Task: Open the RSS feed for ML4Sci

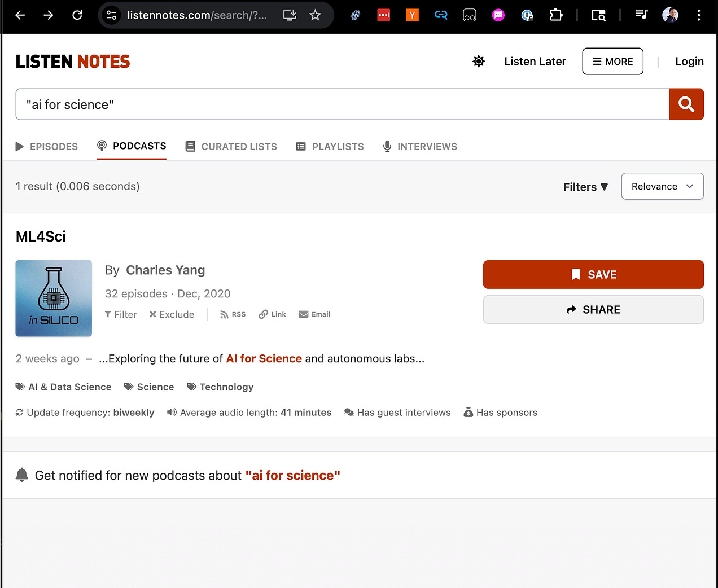Action: [x=233, y=314]
